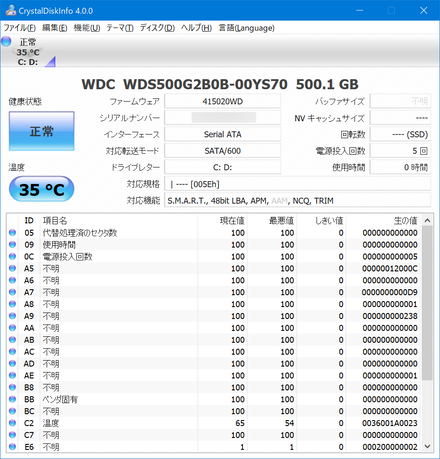
Task: Click the supported features field with S.M.A.R.T.
Action: point(298,201)
